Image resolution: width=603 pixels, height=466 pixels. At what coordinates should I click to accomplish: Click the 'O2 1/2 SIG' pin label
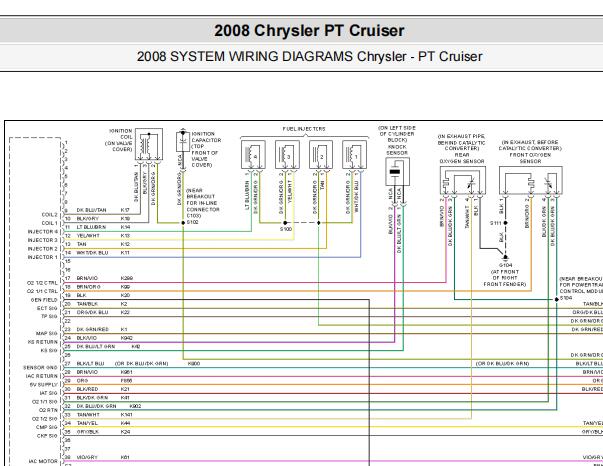tap(45, 419)
